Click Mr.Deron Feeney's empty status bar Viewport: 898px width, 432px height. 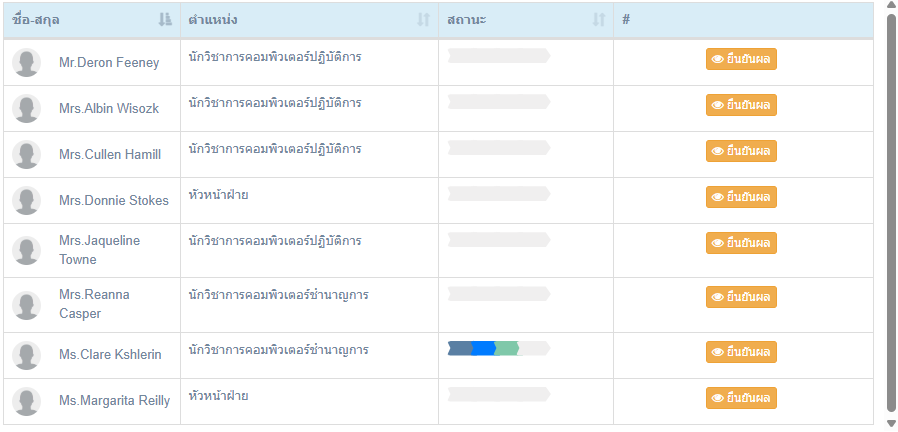[499, 56]
